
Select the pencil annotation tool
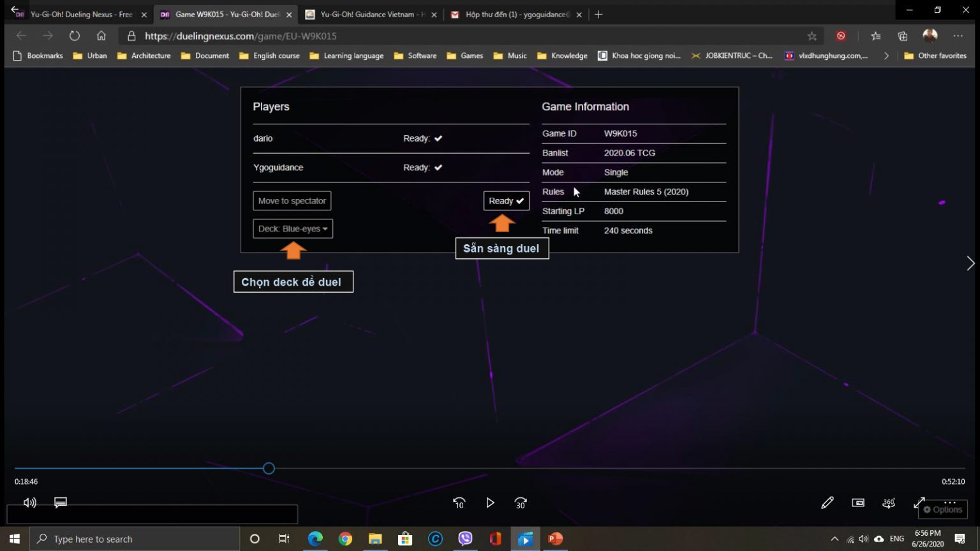pos(827,503)
